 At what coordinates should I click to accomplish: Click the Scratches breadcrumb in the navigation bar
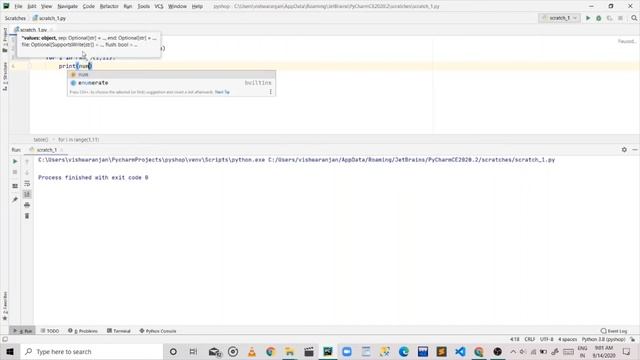15,18
